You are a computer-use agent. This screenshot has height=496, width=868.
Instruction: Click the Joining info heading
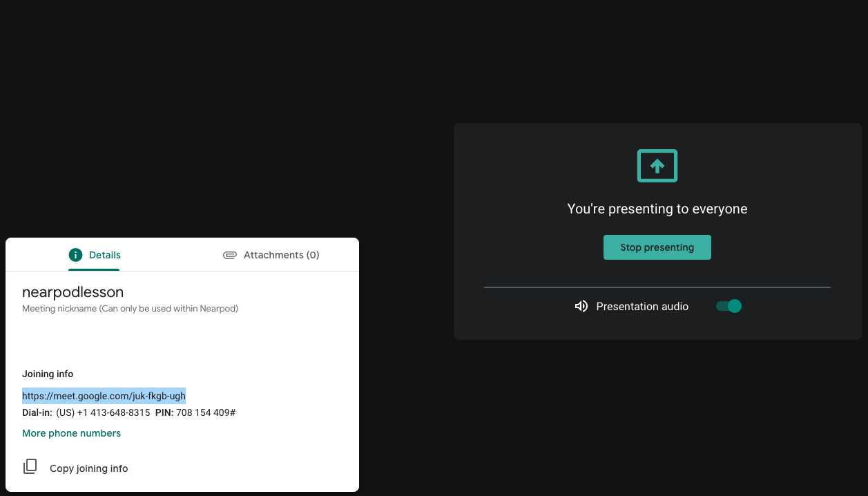(48, 374)
